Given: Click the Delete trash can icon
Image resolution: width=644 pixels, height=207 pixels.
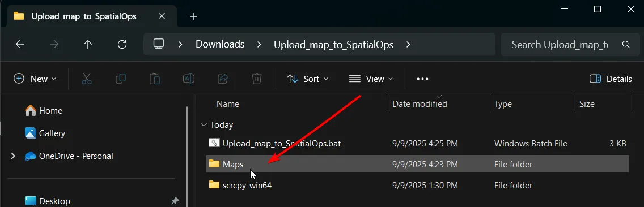Looking at the screenshot, I should [257, 79].
